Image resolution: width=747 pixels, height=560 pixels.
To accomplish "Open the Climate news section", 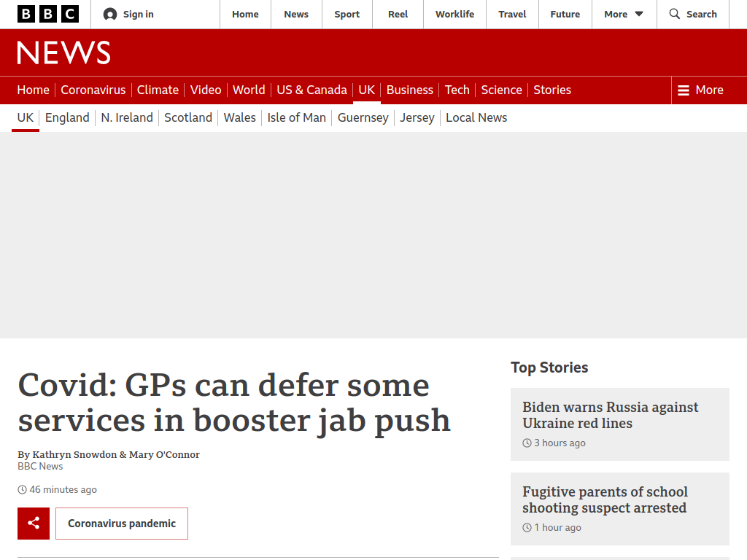I will pos(158,90).
